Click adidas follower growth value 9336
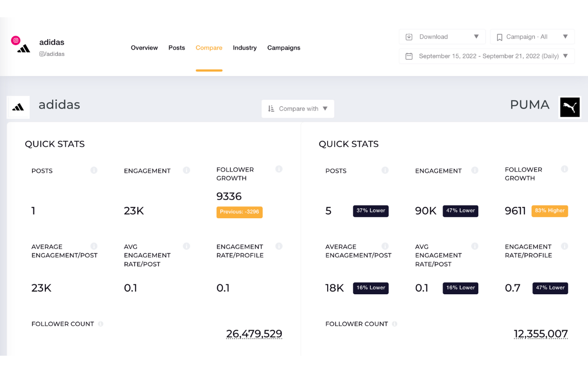The image size is (588, 373). 229,196
